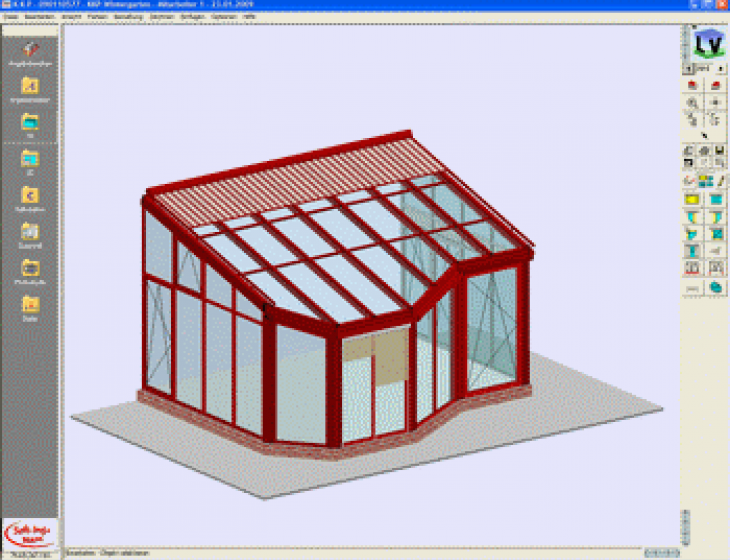Open the sidebar folder with cyan window below dotted line
730x560 pixels.
coord(30,159)
